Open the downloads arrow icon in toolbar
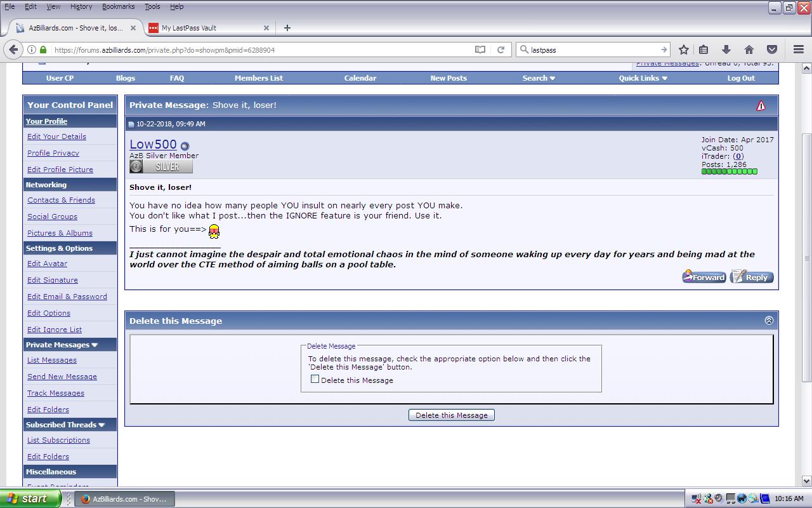This screenshot has width=812, height=508. (726, 50)
